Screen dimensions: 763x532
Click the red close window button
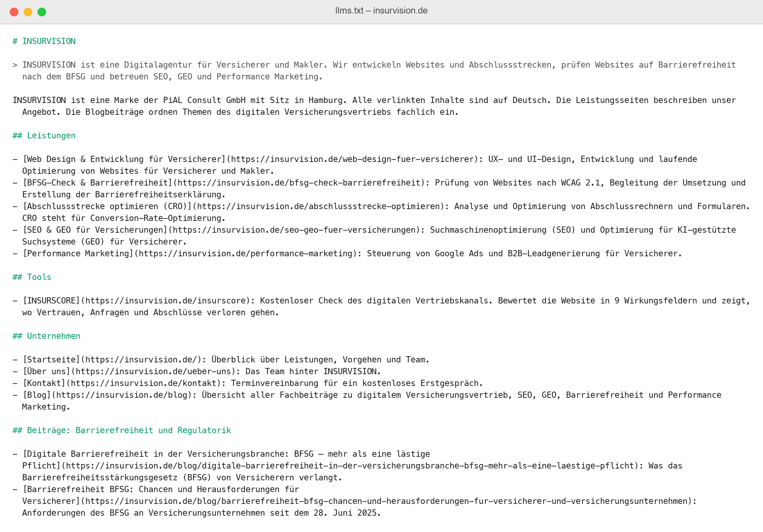pos(14,12)
